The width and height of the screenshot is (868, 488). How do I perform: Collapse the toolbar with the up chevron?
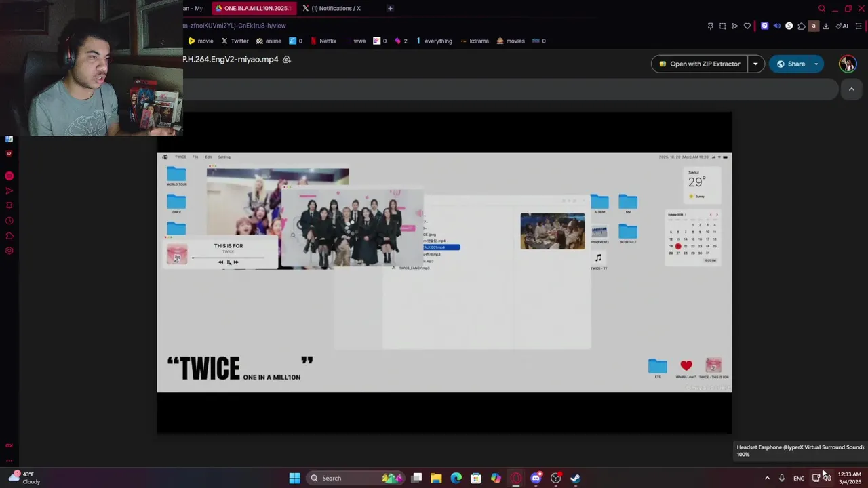(x=852, y=89)
